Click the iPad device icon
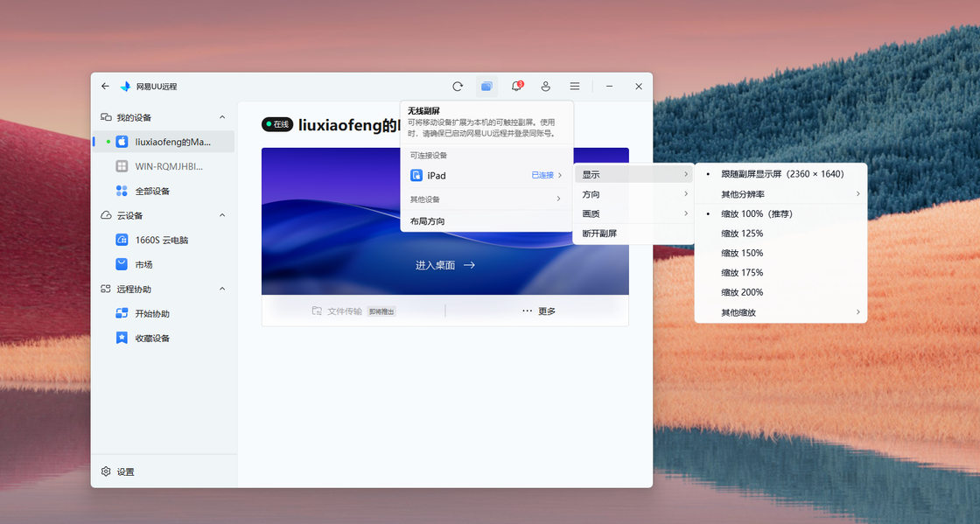The image size is (980, 524). click(416, 176)
